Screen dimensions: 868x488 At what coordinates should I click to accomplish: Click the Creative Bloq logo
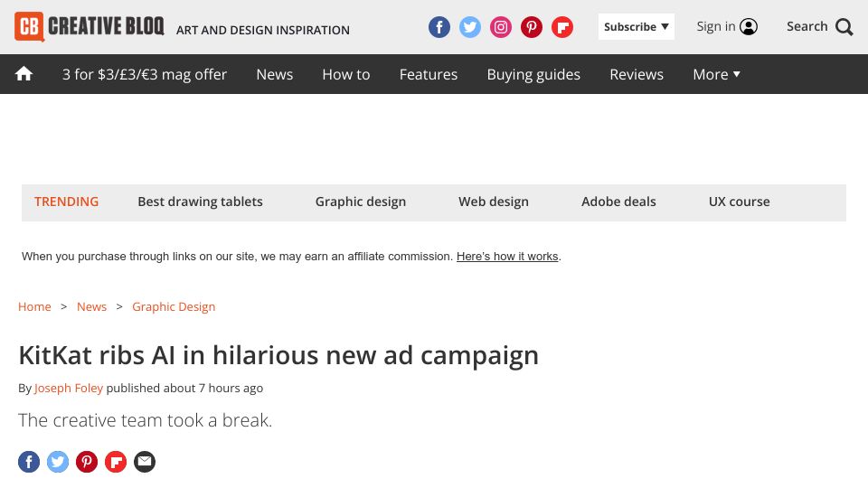pos(90,26)
